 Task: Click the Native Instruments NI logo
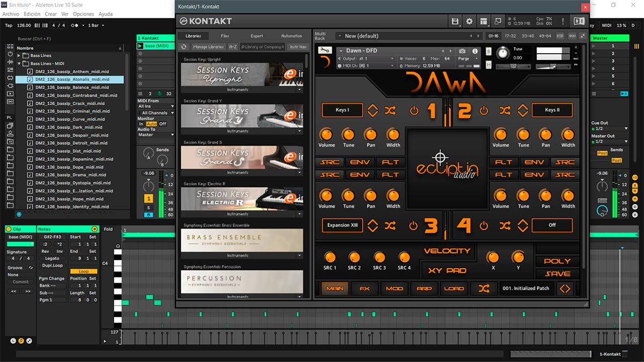(x=579, y=21)
